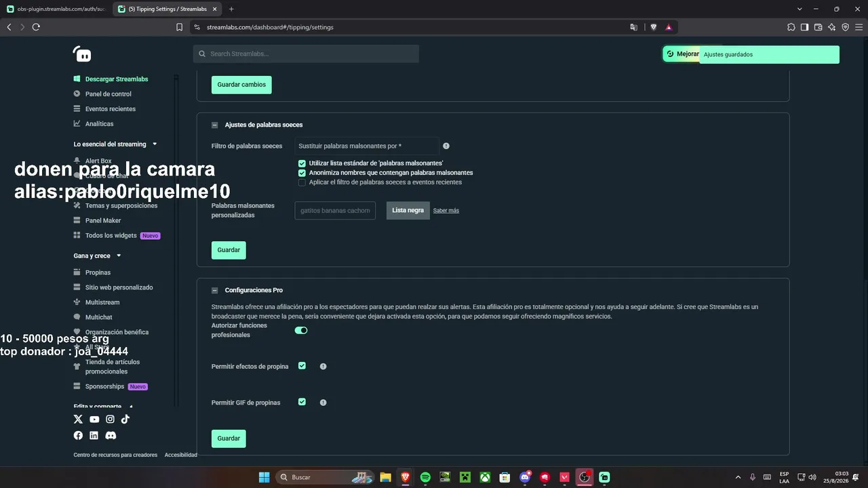Go to Eventos recientes
Image resolution: width=868 pixels, height=488 pixels.
105,109
